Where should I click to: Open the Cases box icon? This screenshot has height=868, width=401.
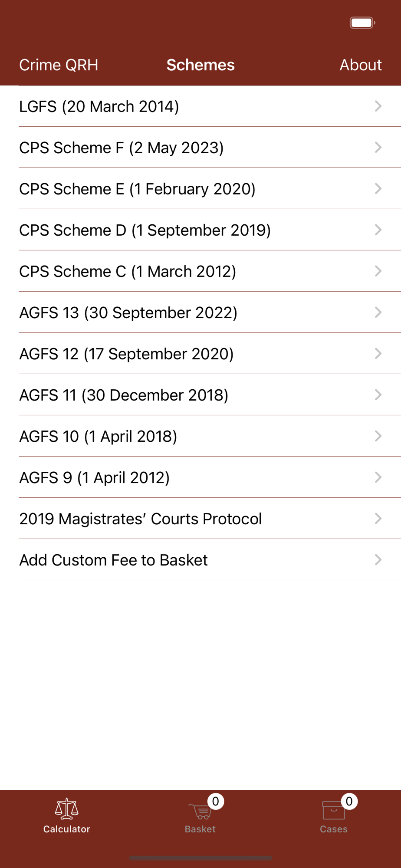333,810
